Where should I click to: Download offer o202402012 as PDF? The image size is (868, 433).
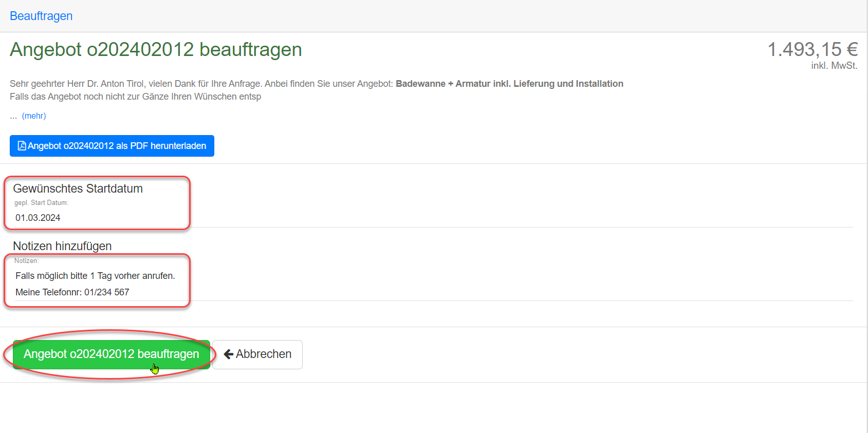pos(112,146)
